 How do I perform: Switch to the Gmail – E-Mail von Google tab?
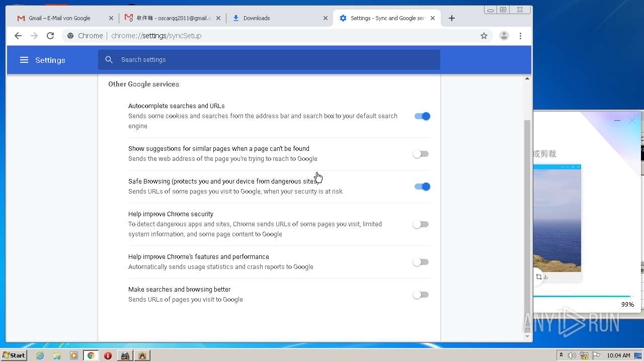coord(65,18)
